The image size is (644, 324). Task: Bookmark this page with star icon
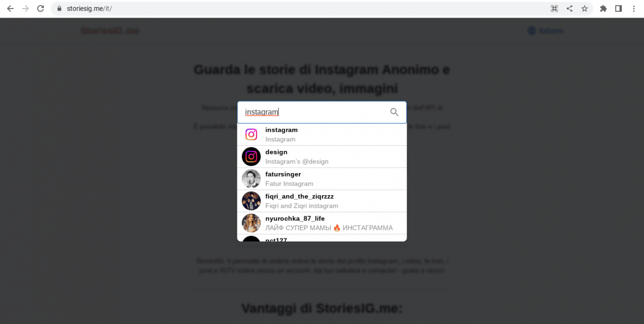[x=584, y=9]
